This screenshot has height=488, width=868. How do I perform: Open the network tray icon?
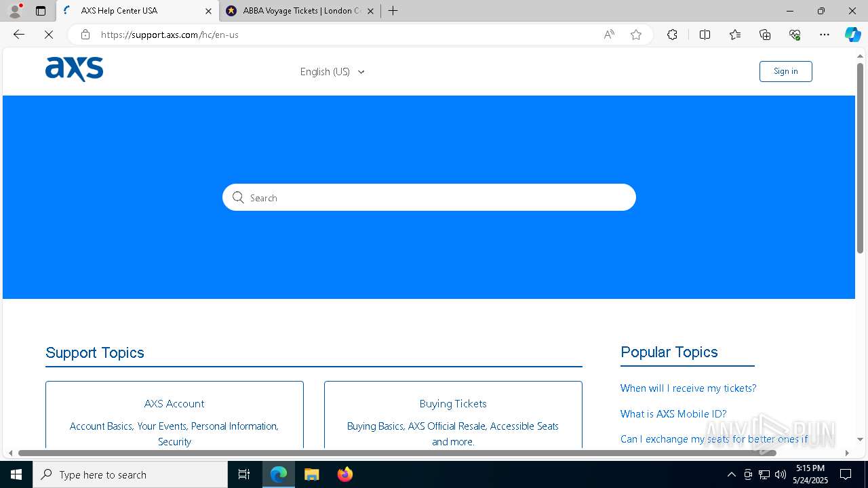tap(764, 474)
